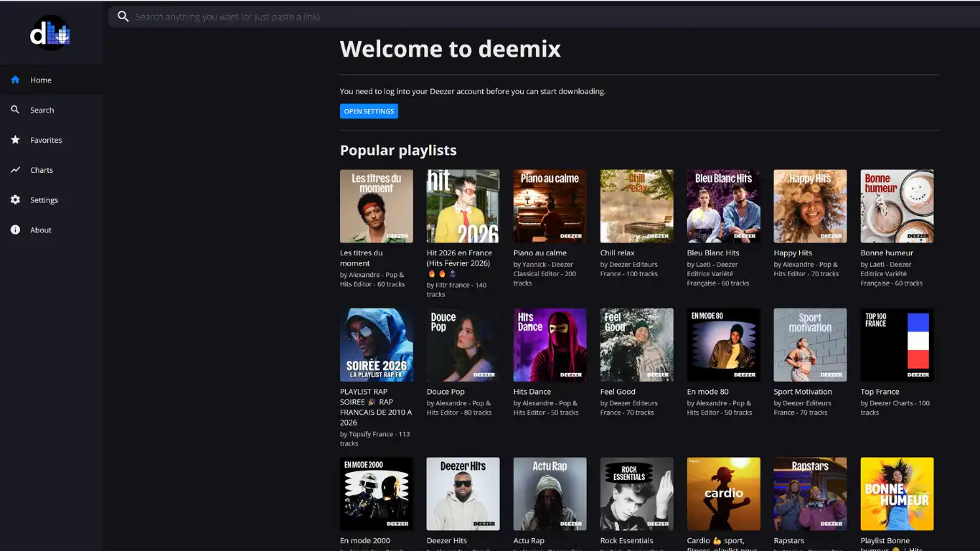Select the Home icon in the sidebar
Screen dimensions: 980x551
(x=14, y=80)
